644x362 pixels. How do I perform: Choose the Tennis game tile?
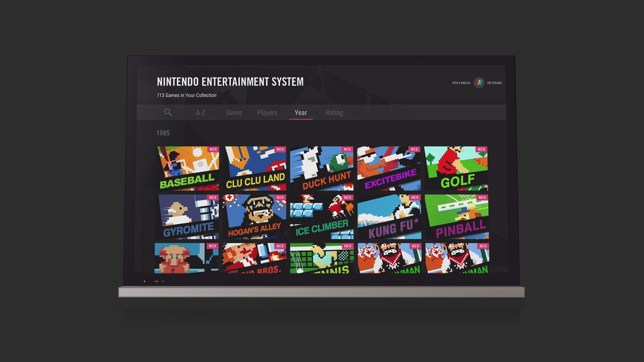322,258
